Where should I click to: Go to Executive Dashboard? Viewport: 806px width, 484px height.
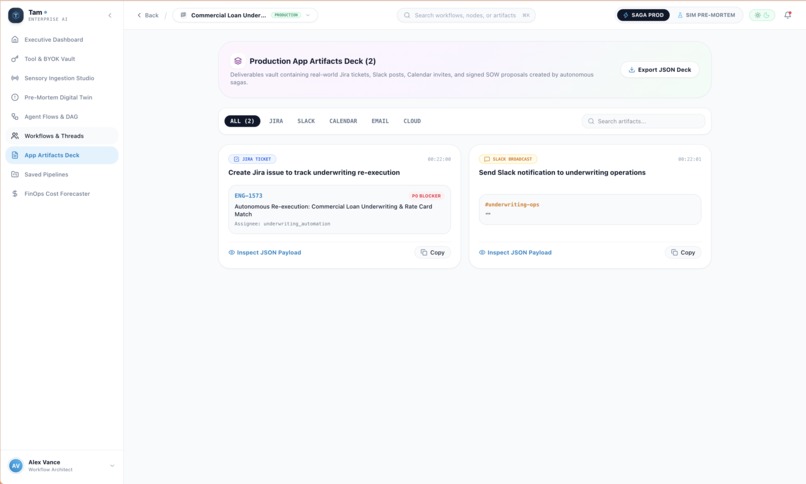(x=62, y=40)
